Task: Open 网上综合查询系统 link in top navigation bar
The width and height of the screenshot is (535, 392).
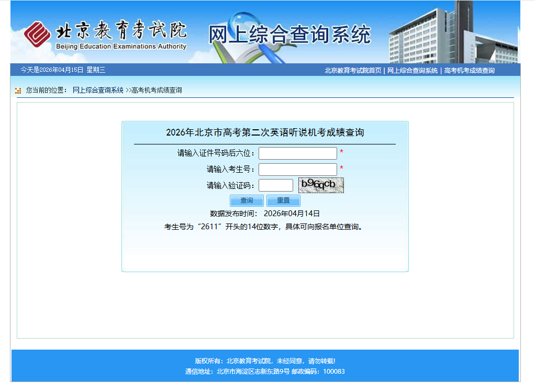Action: pyautogui.click(x=413, y=71)
